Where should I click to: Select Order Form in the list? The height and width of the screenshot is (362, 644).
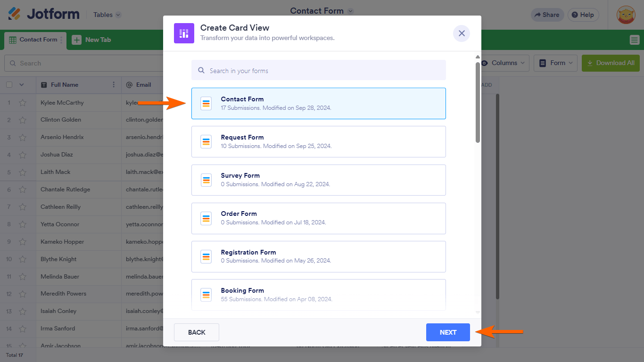319,218
